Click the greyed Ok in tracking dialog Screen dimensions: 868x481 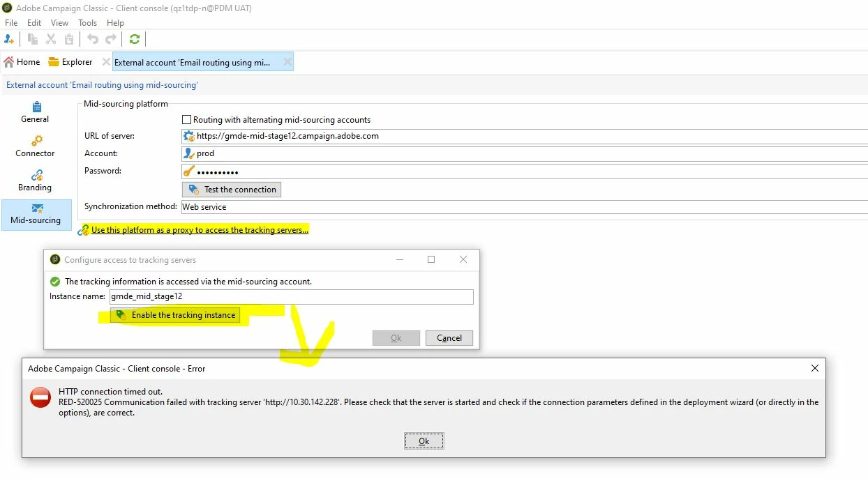(x=396, y=338)
